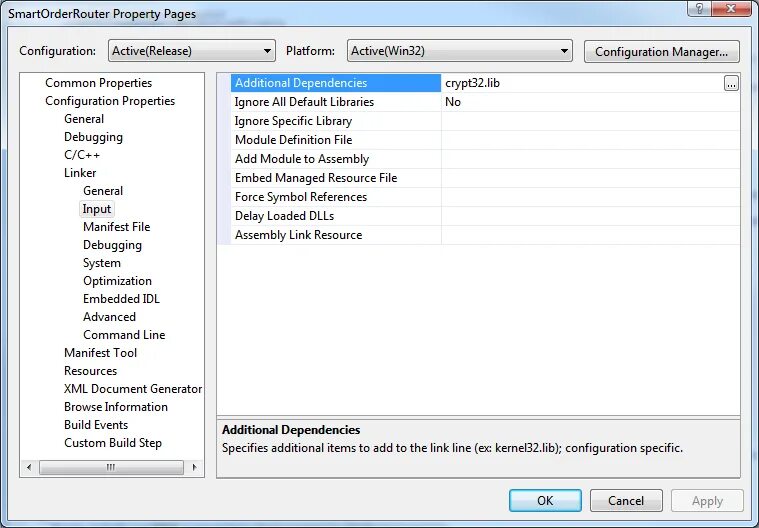Close the Property Pages dialog
This screenshot has height=528, width=759.
click(731, 8)
